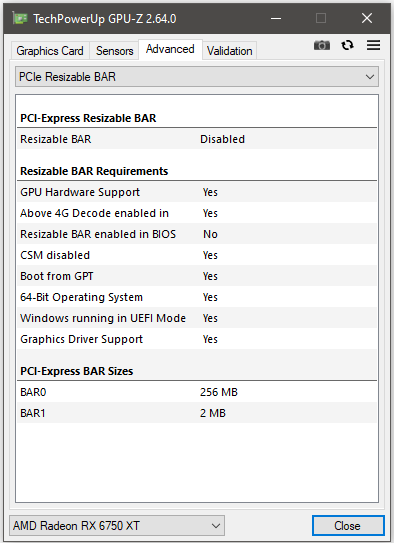Select the Resizable BAR Disabled row
Viewport: 394px width, 543px height.
click(x=197, y=139)
